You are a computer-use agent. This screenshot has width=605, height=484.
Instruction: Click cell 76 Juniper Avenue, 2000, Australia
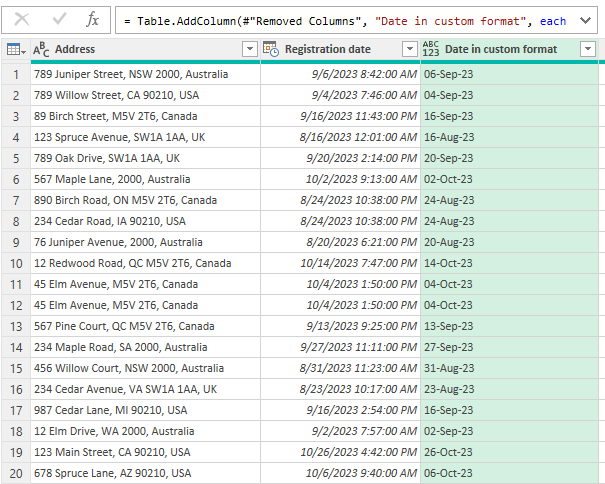click(145, 242)
